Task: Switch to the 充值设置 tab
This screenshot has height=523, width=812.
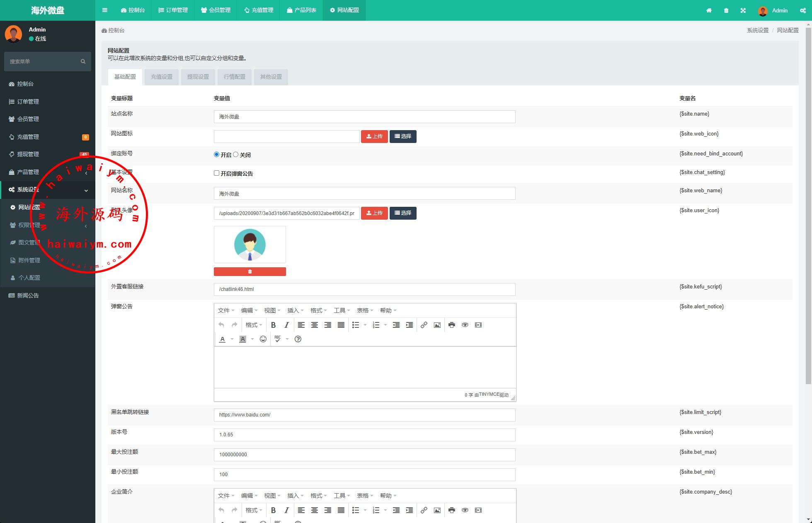Action: tap(161, 77)
